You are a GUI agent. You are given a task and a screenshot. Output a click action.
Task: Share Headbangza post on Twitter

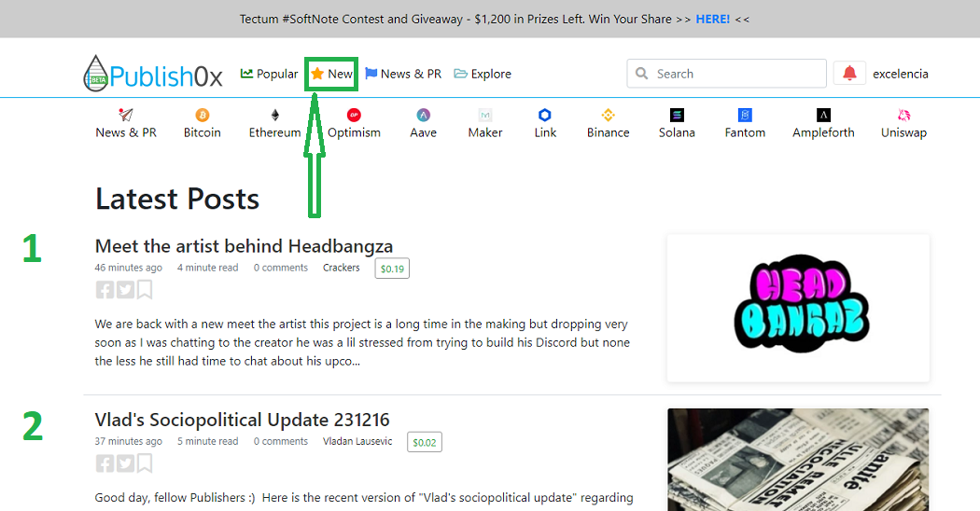[126, 290]
